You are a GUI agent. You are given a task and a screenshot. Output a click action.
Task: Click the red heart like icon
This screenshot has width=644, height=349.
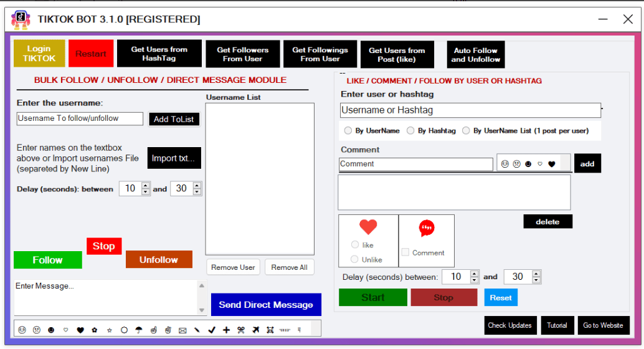pos(368,226)
